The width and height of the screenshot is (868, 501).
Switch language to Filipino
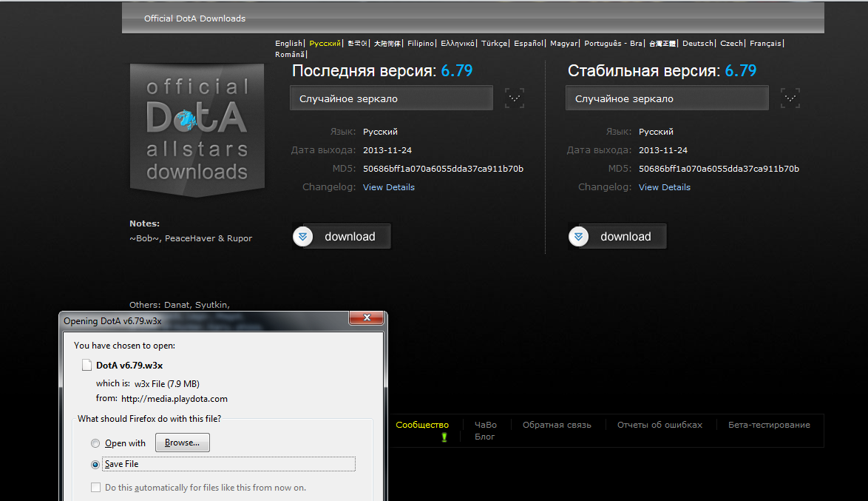421,43
